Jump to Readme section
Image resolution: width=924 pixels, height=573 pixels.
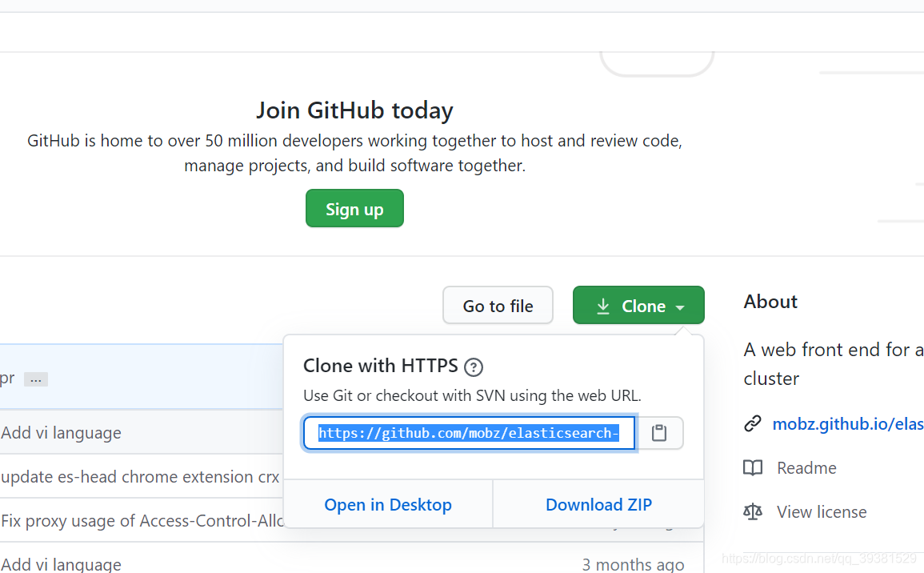(806, 468)
